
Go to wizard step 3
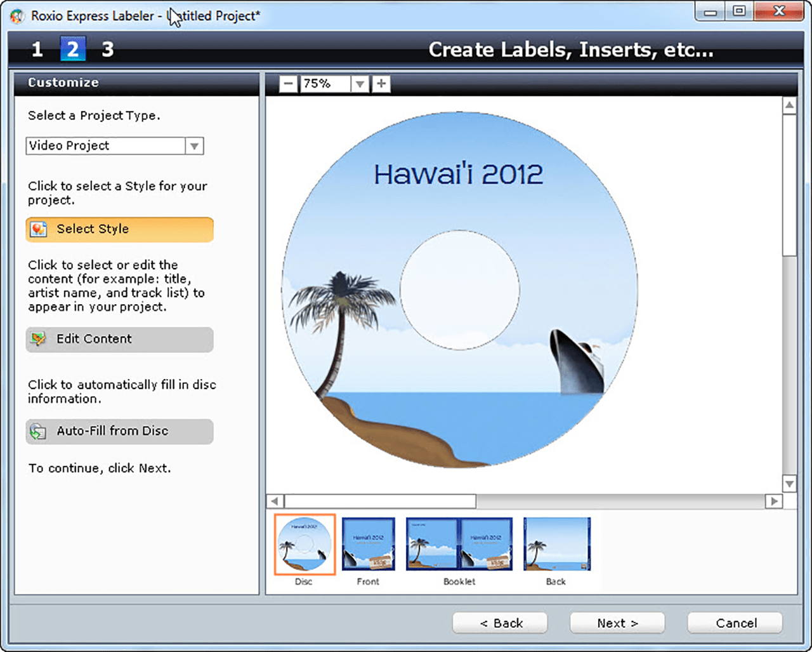[x=108, y=49]
